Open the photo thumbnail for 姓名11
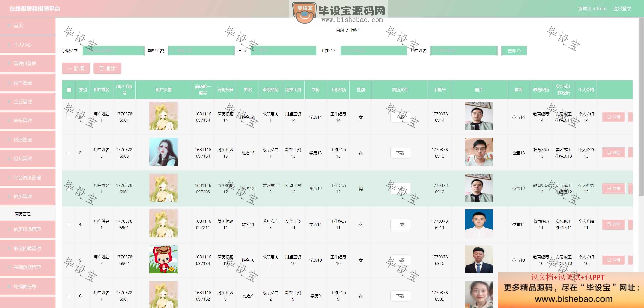644x308 pixels. pos(479,223)
